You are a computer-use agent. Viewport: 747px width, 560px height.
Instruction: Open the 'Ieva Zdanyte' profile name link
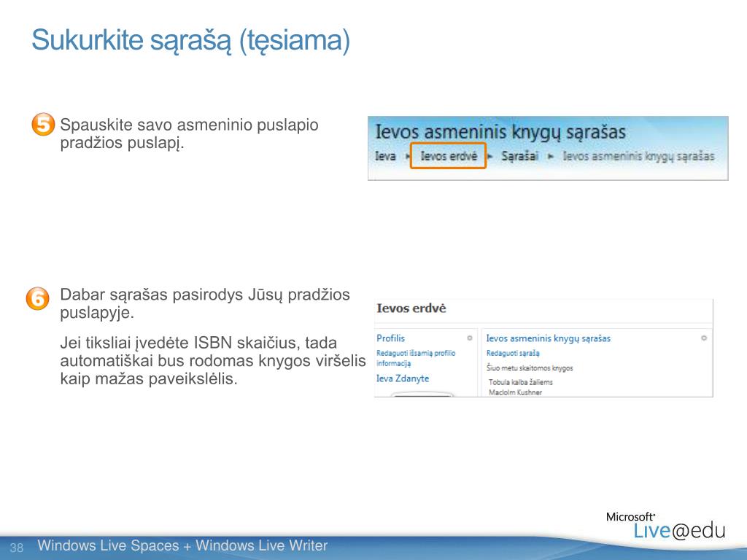[403, 378]
